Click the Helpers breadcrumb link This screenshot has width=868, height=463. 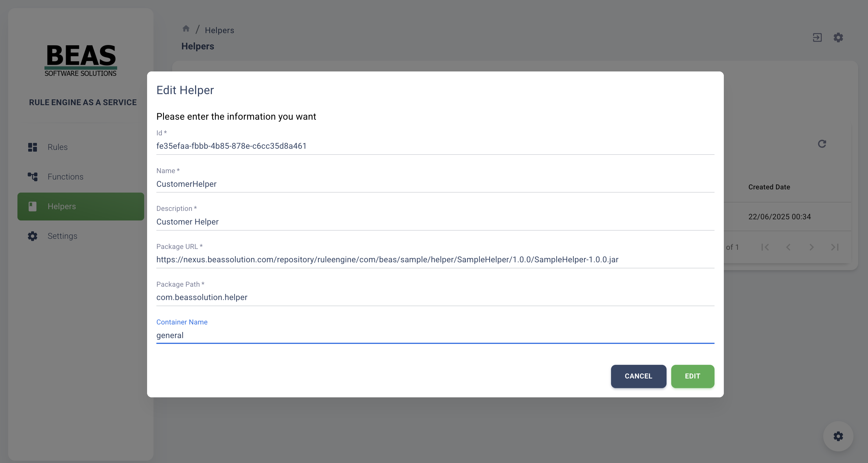tap(219, 30)
